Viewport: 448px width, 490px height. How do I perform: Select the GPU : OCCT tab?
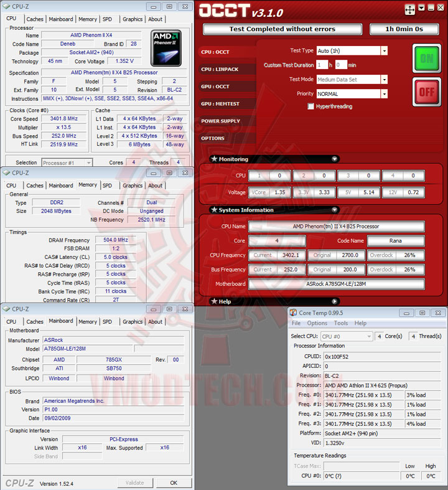coord(227,87)
